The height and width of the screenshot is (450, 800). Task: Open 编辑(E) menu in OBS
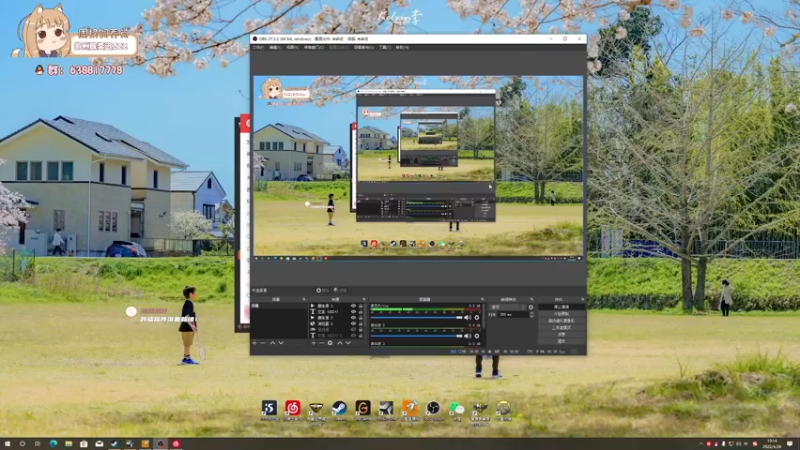click(275, 47)
